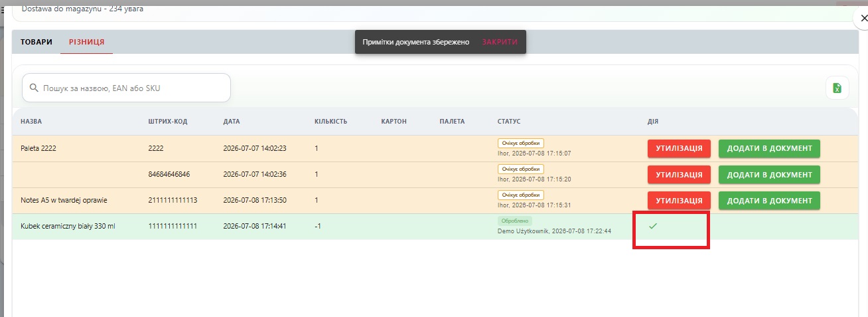
Task: Click УТИЛІЗАЦІЯ for barcode 84684646846
Action: click(x=679, y=175)
